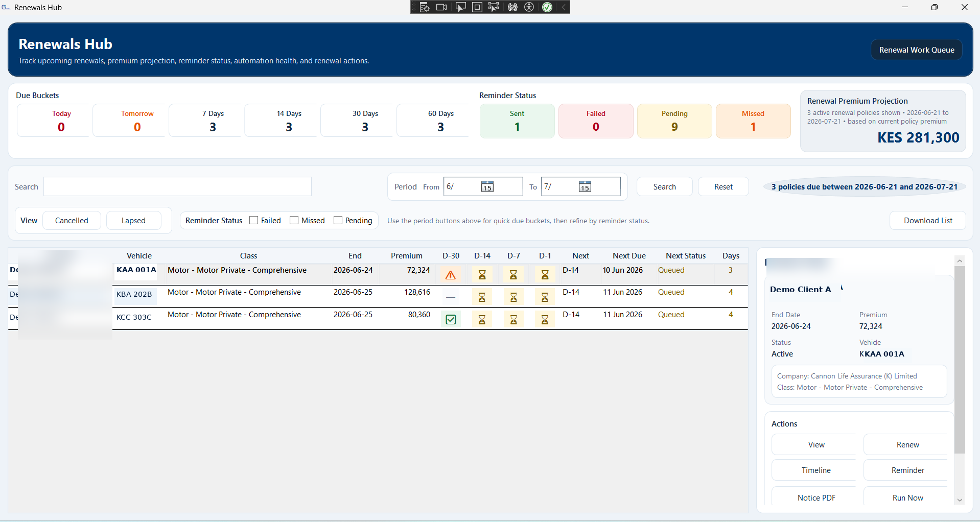Click the D-14 hourglass icon for KAA 001A

tap(482, 275)
